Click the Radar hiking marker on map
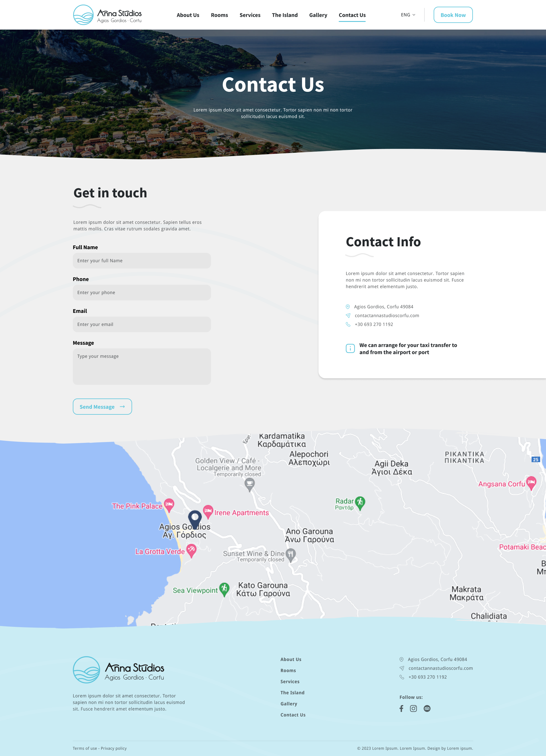 (360, 502)
